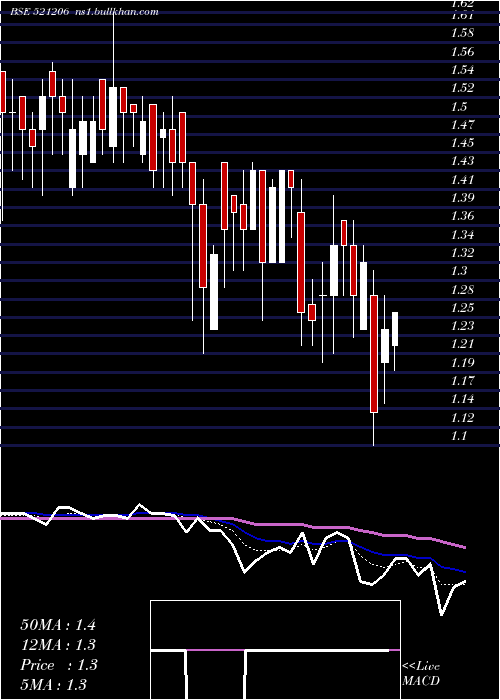The height and width of the screenshot is (700, 500).
Task: Click the 1.54 price axis label
Action: (462, 70)
